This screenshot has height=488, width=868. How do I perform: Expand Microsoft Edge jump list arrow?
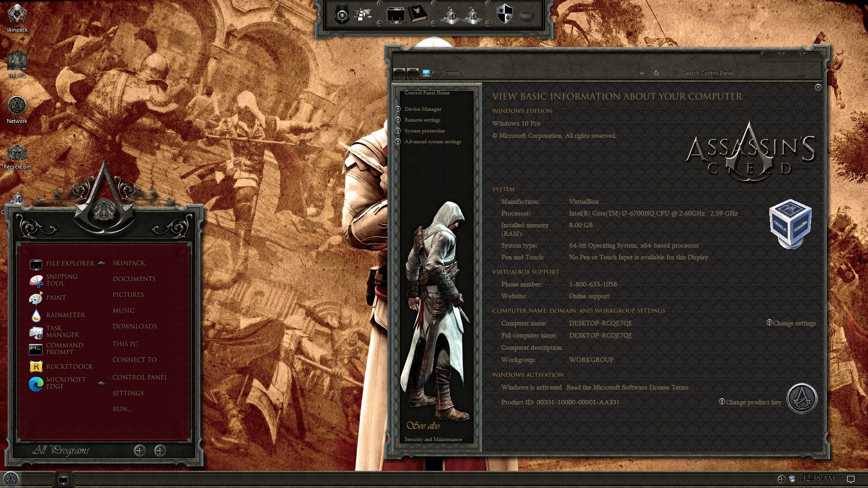coord(101,383)
